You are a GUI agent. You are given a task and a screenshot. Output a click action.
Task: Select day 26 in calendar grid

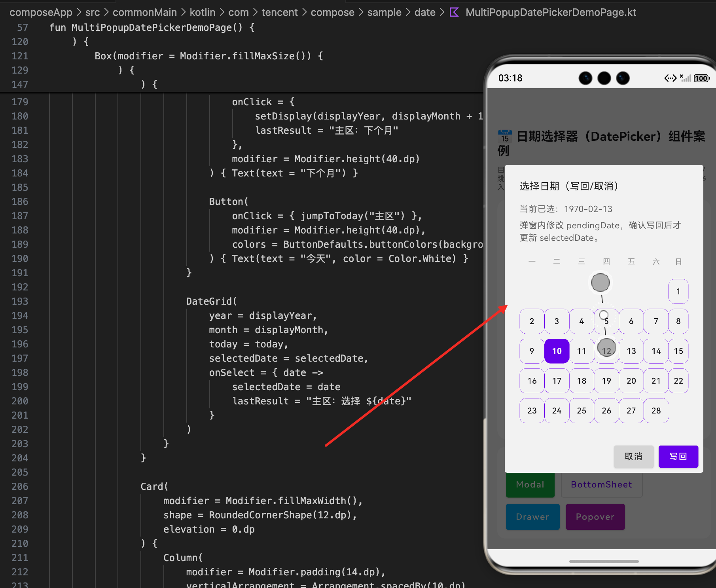pos(606,410)
